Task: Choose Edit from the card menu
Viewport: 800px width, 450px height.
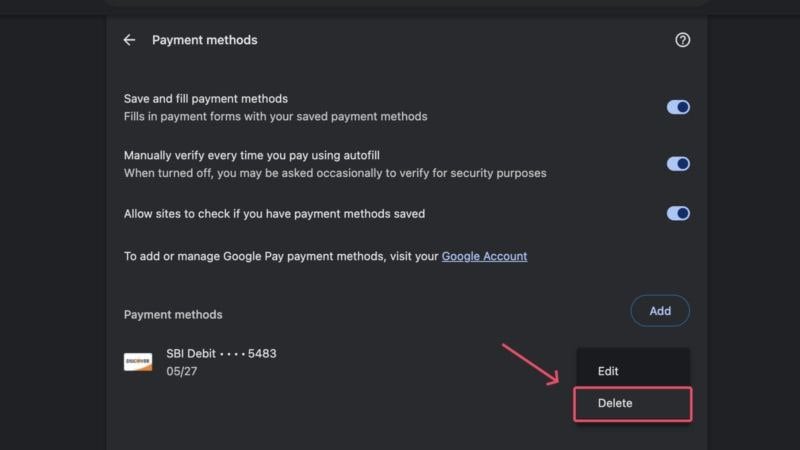Action: click(608, 371)
